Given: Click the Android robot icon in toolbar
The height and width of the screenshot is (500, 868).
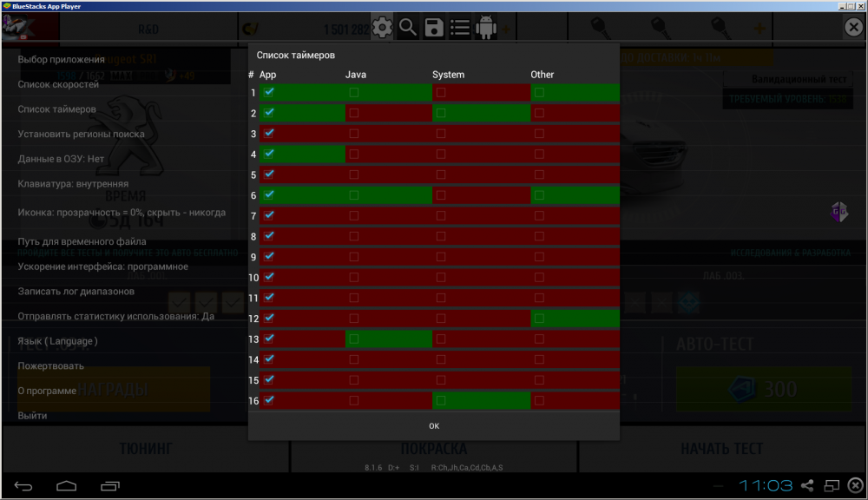Looking at the screenshot, I should tap(486, 28).
